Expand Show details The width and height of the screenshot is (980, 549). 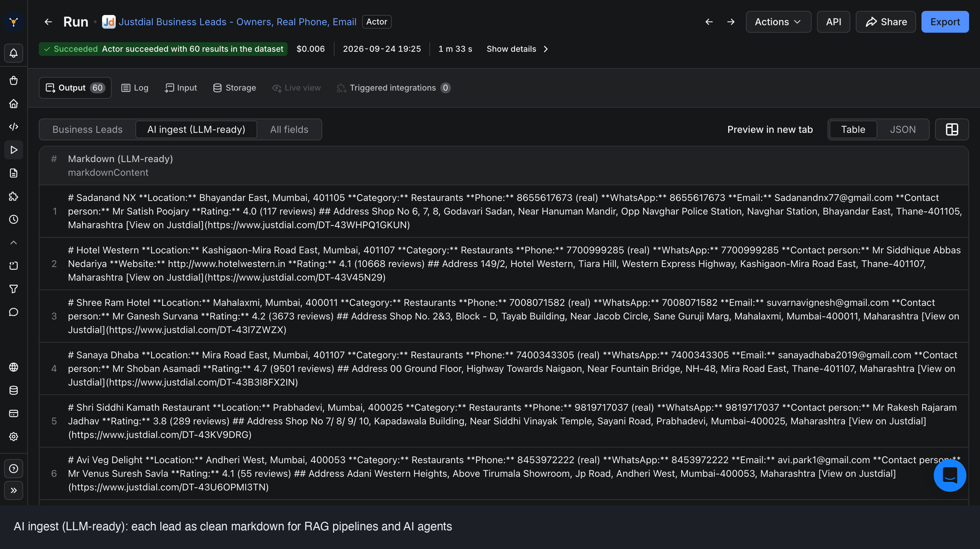pyautogui.click(x=517, y=49)
